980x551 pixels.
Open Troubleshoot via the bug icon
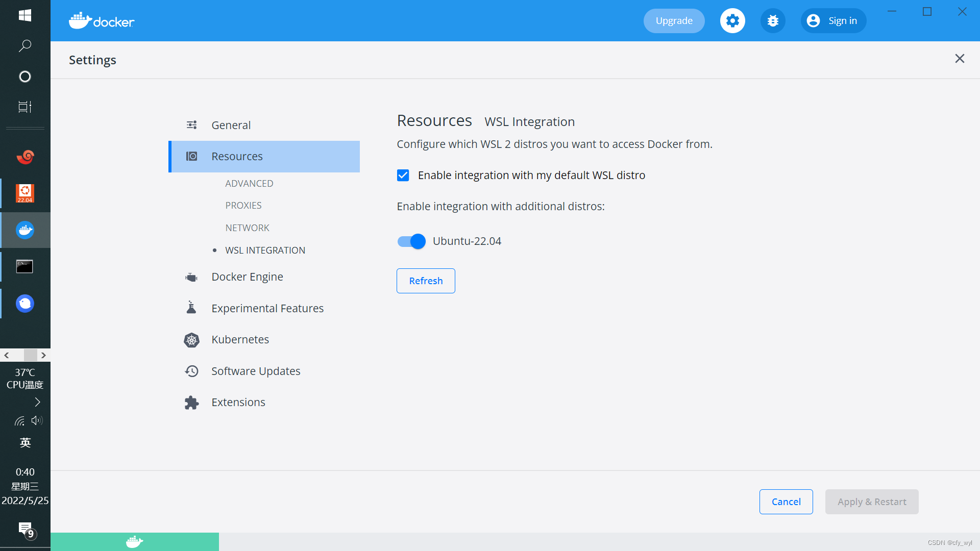coord(773,20)
